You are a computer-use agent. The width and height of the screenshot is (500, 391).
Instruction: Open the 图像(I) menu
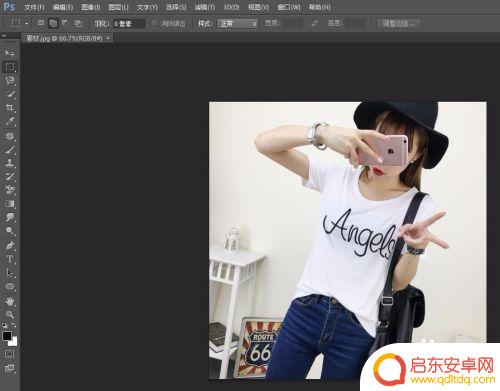(x=91, y=7)
